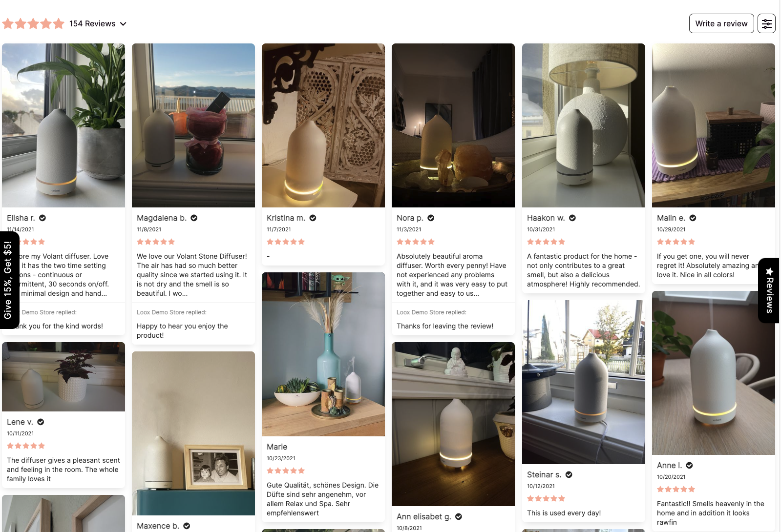Click the overall five-star rating summary
The image size is (781, 532).
tap(33, 23)
